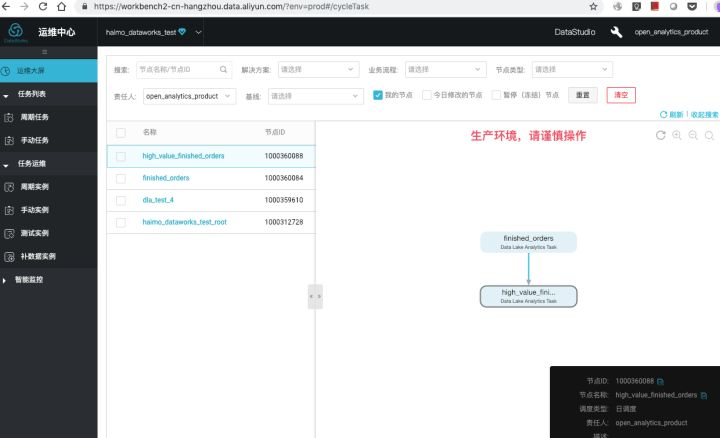Check the dla_test_4 row checkbox
The image size is (720, 438).
121,201
